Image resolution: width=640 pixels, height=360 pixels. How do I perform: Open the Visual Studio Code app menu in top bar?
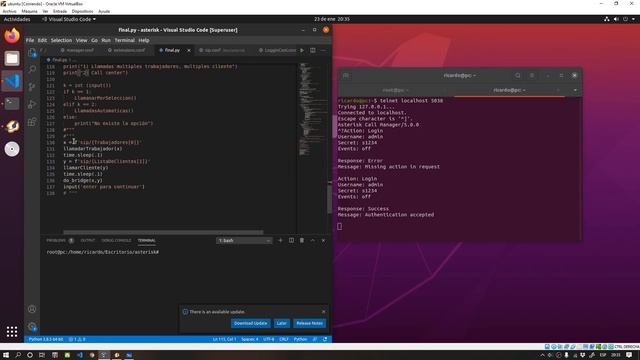pyautogui.click(x=69, y=19)
